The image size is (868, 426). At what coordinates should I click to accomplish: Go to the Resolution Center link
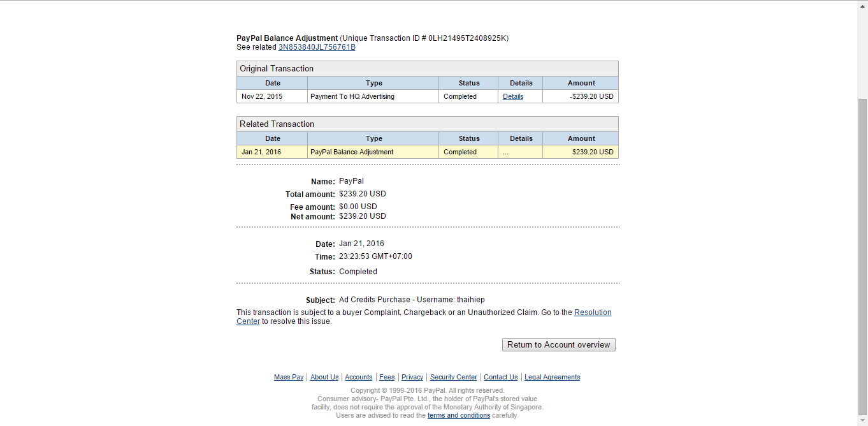tap(424, 317)
